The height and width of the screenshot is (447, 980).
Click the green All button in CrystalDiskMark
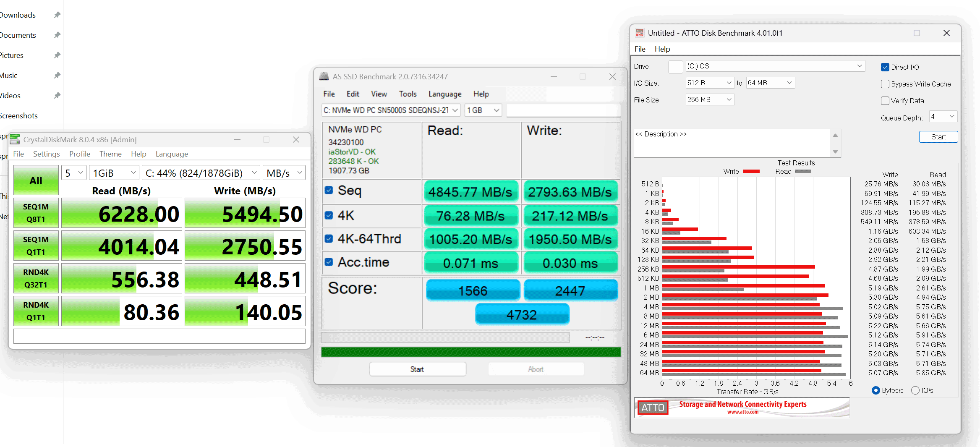pos(36,180)
